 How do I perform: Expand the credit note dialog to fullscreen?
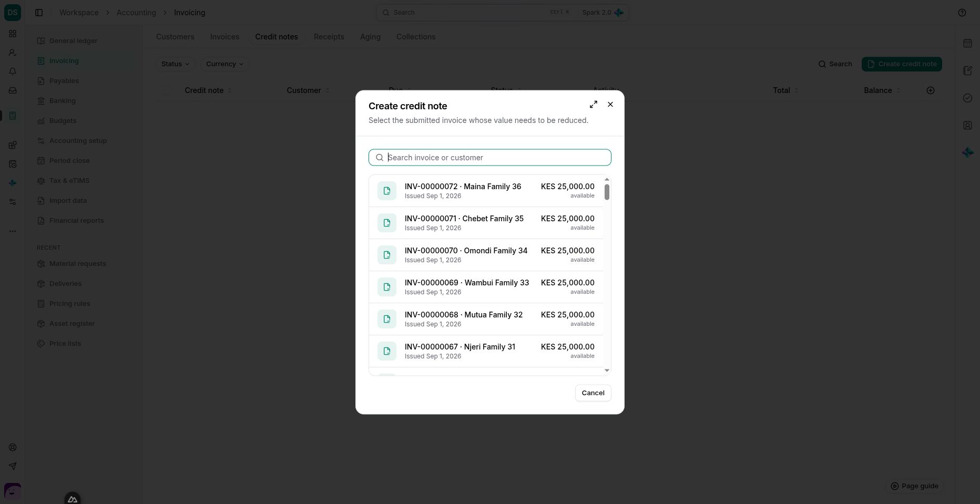pyautogui.click(x=594, y=105)
